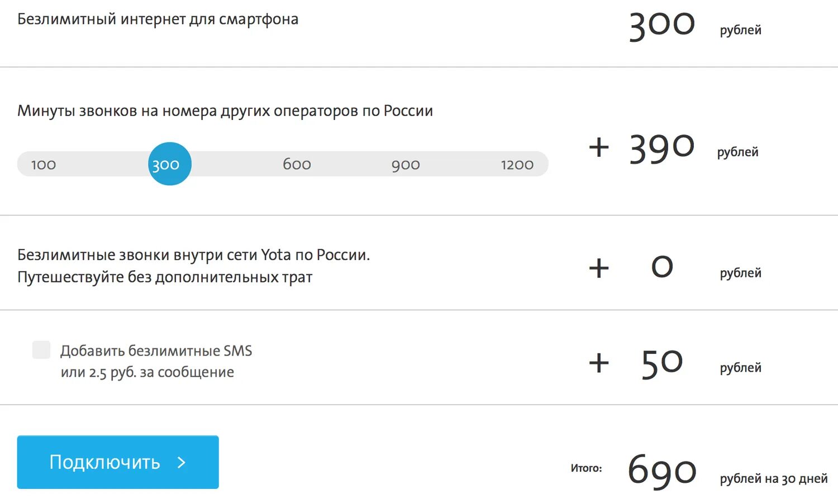
Task: Click the plus sign beside 390 рублей
Action: coord(598,147)
